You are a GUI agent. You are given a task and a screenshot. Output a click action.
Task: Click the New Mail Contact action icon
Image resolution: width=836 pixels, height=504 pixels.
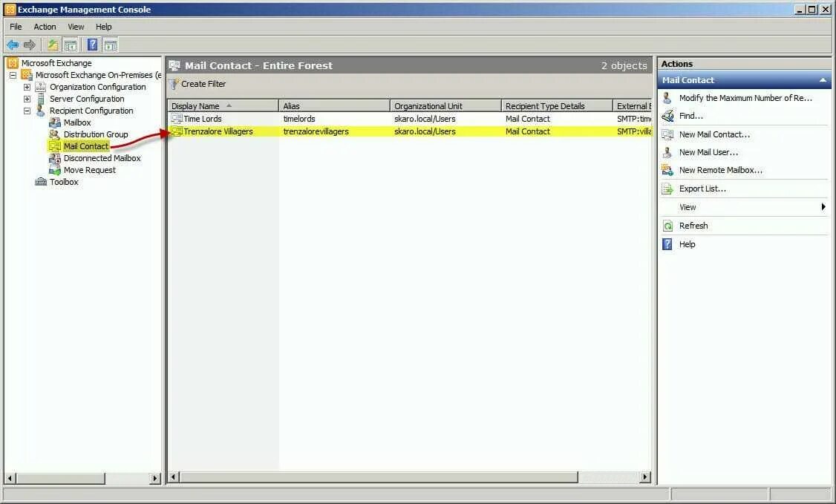pyautogui.click(x=667, y=134)
